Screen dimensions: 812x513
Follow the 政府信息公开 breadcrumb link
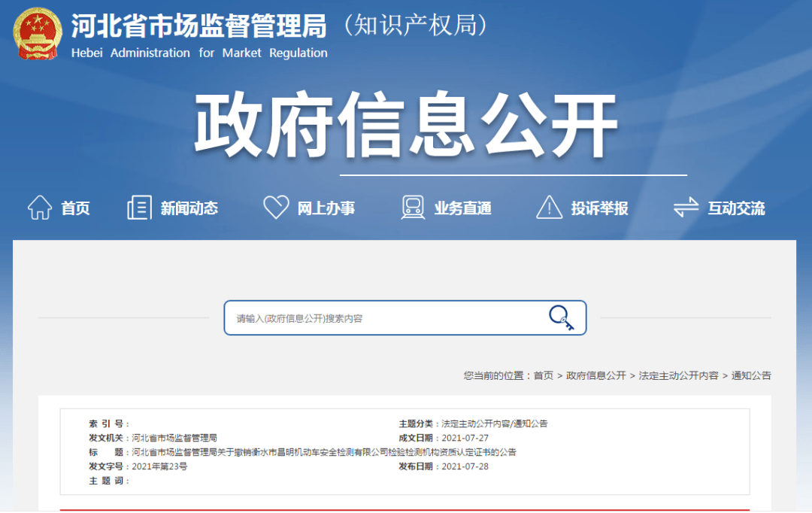pyautogui.click(x=596, y=375)
